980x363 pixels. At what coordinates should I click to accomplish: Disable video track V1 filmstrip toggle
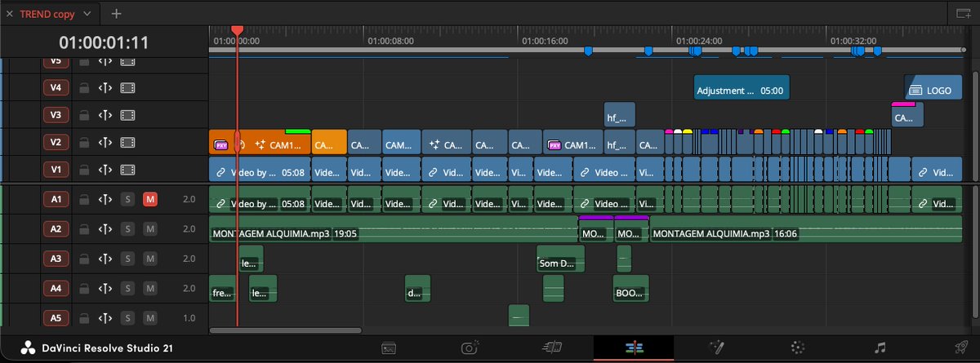click(128, 170)
